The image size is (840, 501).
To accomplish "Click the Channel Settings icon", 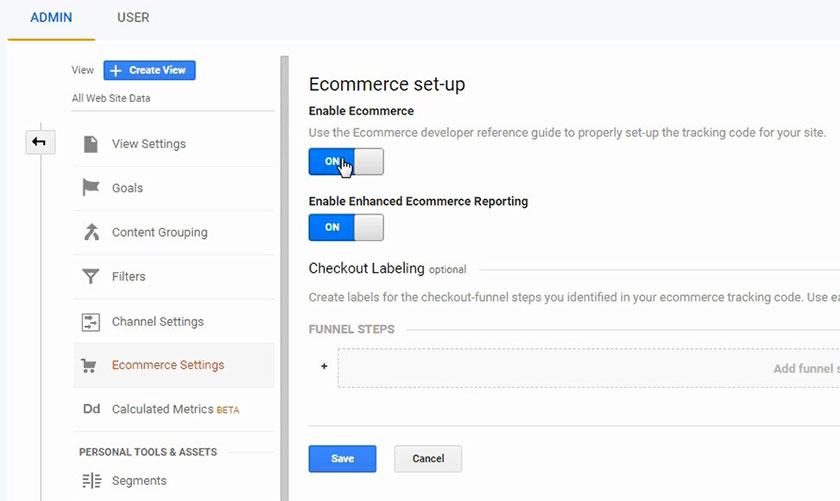I will (91, 322).
